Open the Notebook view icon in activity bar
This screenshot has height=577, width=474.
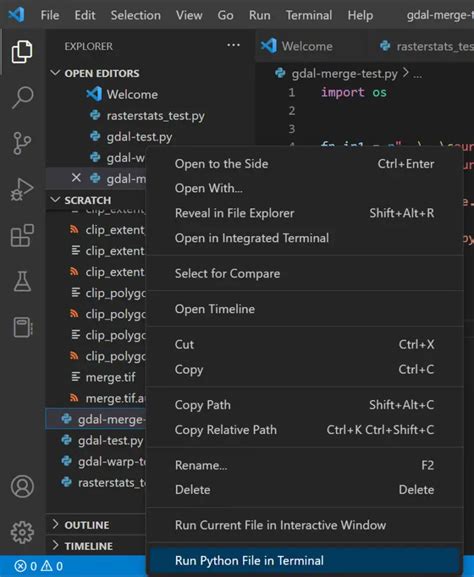coord(23,327)
